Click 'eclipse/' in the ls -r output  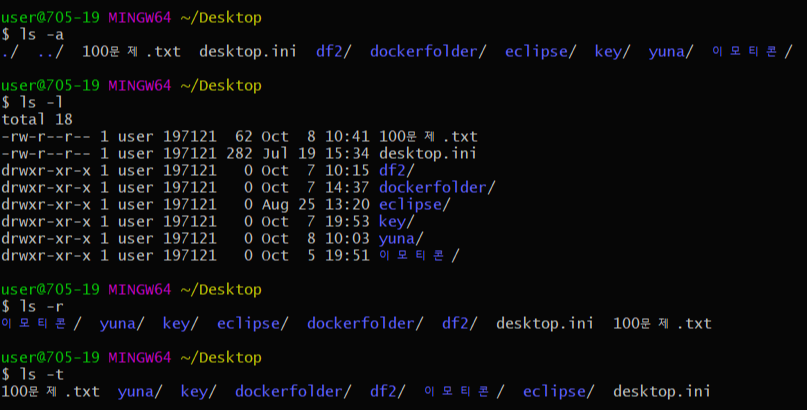point(253,323)
